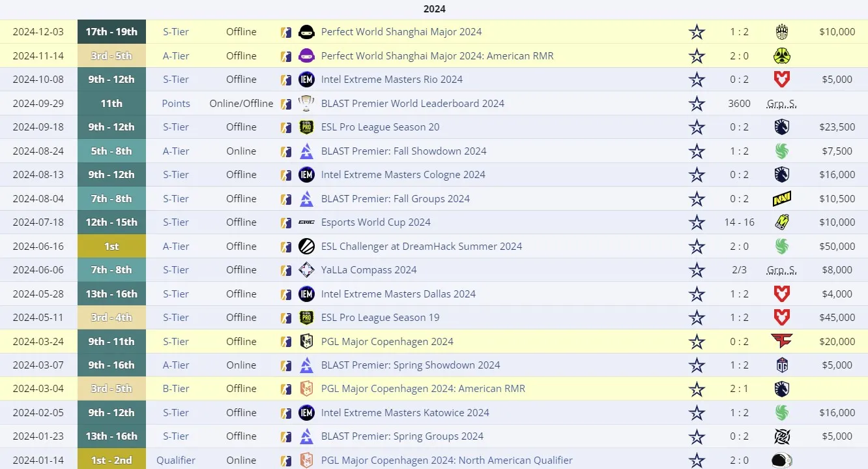Image resolution: width=868 pixels, height=469 pixels.
Task: Click the 2024 year header
Action: [x=434, y=9]
